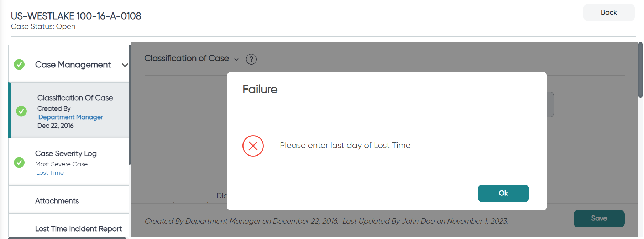Dismiss the Failure dialog with Ok

click(503, 193)
